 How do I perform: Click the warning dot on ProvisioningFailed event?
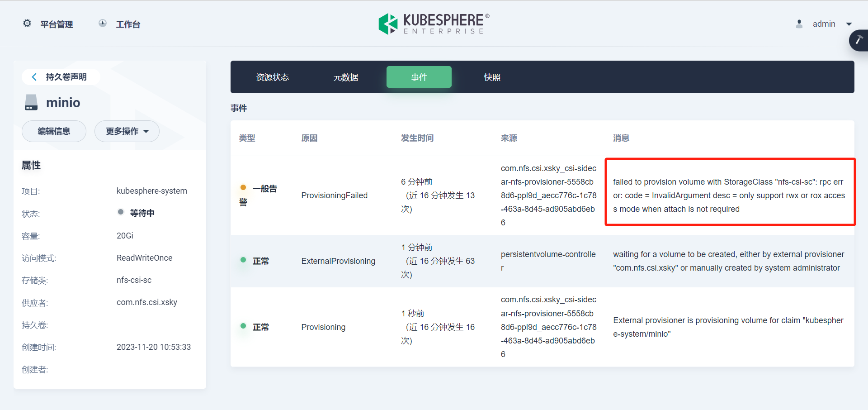[243, 187]
